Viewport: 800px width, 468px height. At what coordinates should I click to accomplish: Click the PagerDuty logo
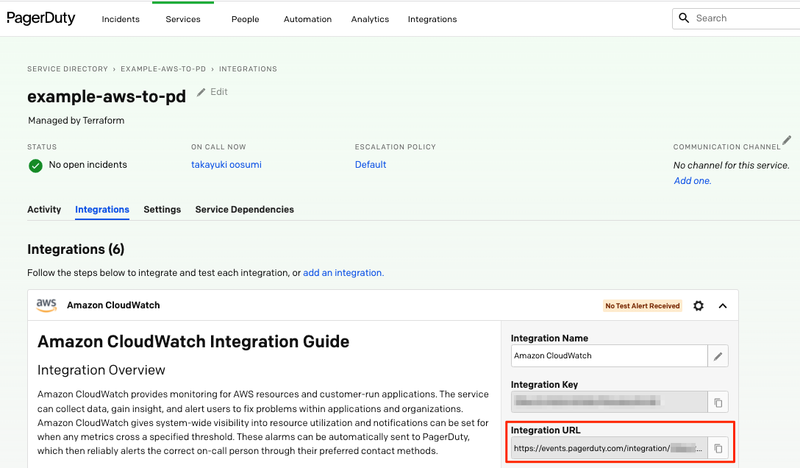(41, 18)
